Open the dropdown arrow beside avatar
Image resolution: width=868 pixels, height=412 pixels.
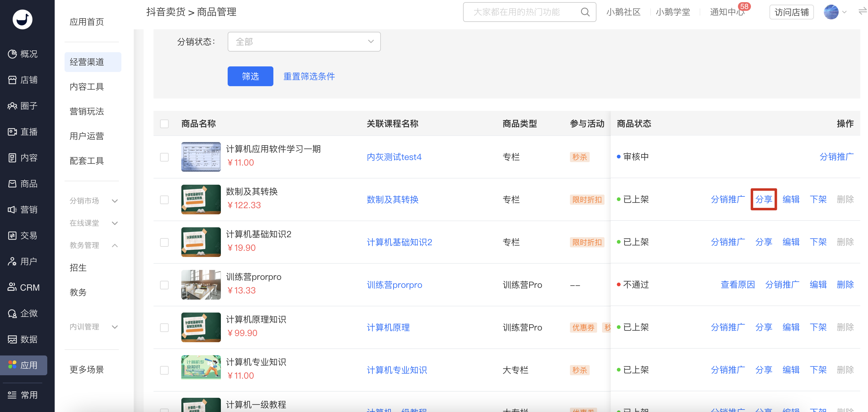click(x=845, y=12)
